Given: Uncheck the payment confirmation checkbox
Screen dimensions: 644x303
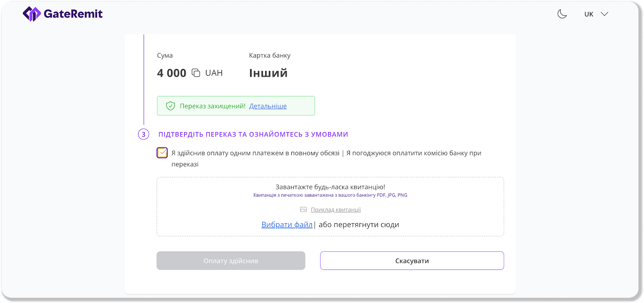Looking at the screenshot, I should point(162,153).
